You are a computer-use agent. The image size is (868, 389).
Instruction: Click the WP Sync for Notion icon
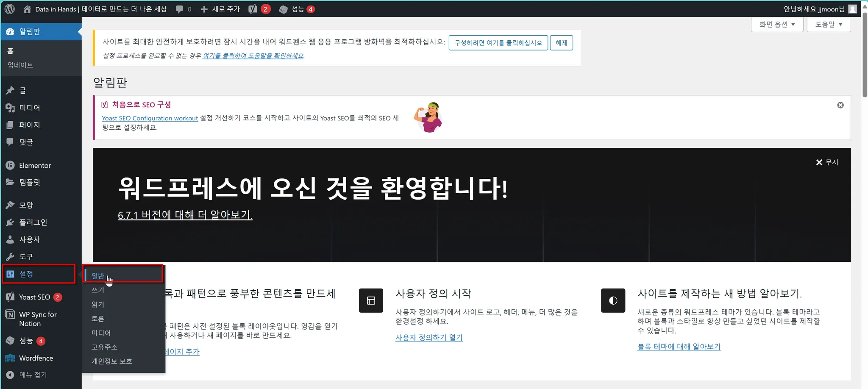pos(10,314)
